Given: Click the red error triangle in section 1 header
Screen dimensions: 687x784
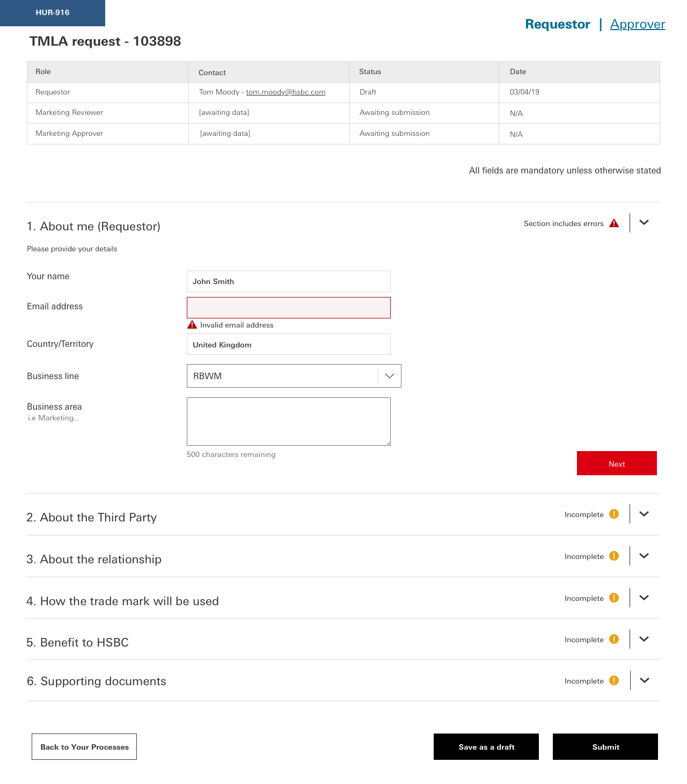Looking at the screenshot, I should click(614, 223).
